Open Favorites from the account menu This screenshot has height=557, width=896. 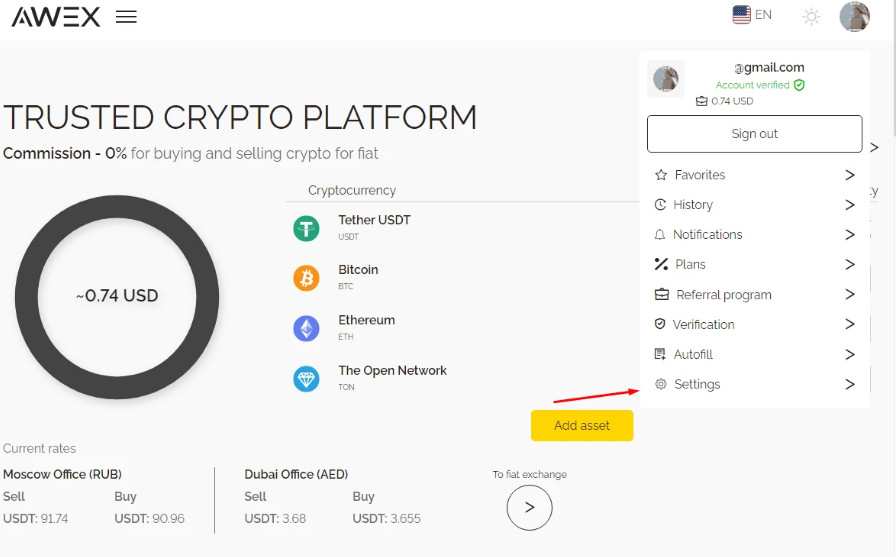point(700,175)
